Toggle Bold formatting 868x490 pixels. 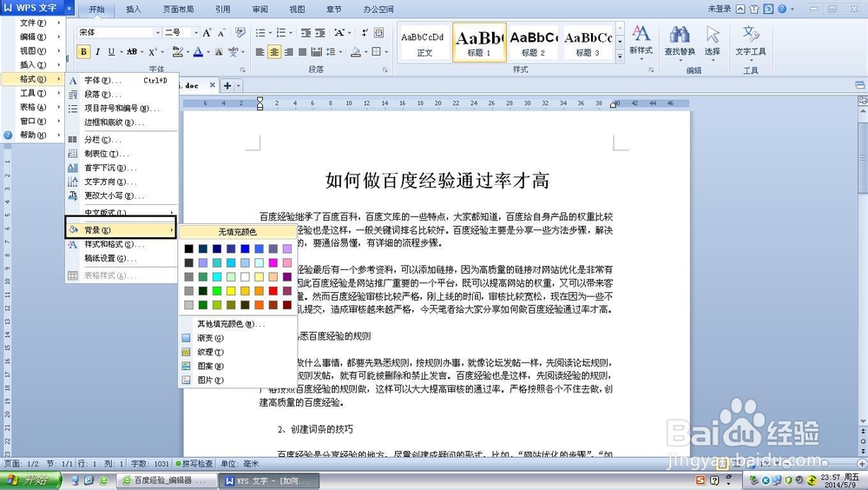(x=83, y=51)
